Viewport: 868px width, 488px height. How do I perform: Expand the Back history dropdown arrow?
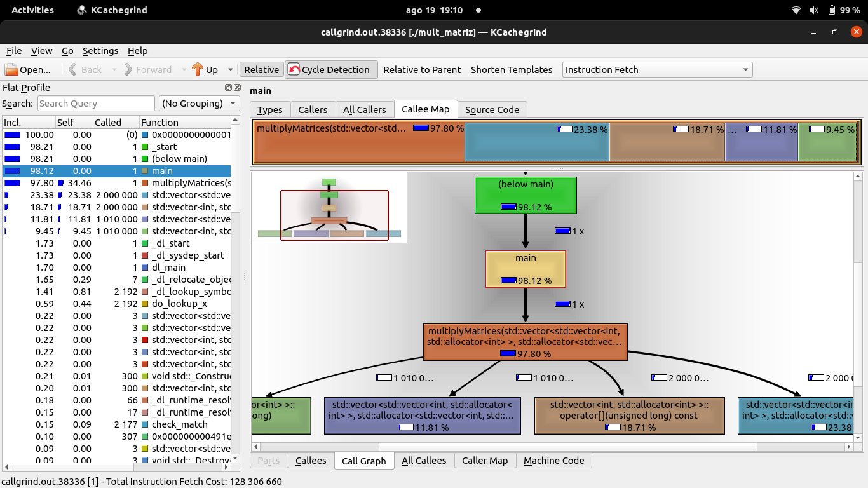tap(114, 70)
